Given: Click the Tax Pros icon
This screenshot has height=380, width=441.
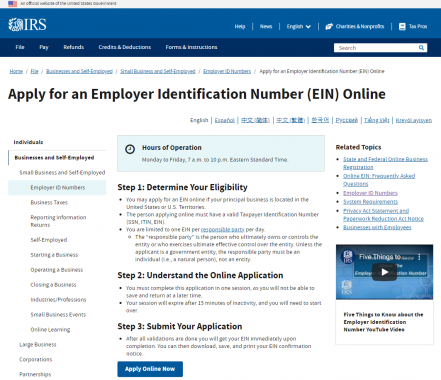Looking at the screenshot, I should (402, 27).
